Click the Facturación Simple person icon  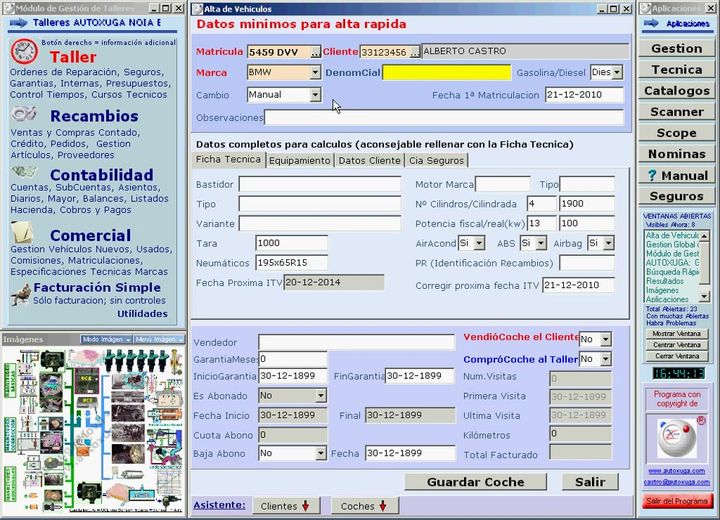pos(21,294)
